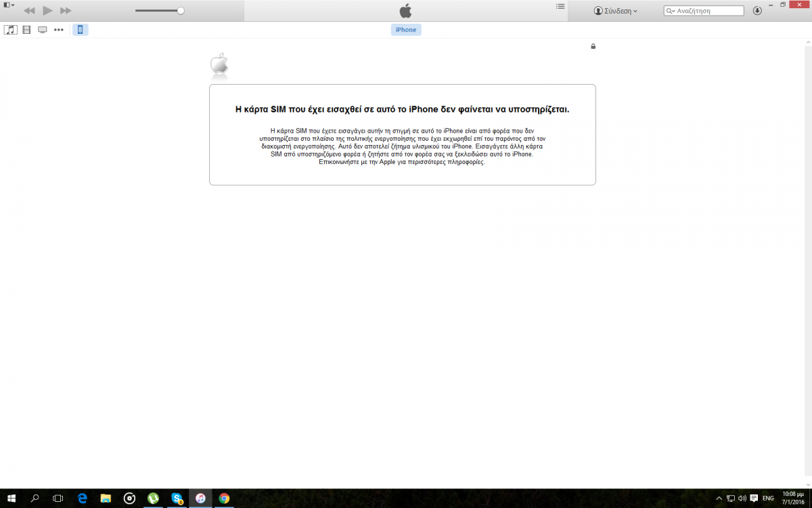The height and width of the screenshot is (508, 812).
Task: Start playback with the Play button
Action: tap(47, 11)
